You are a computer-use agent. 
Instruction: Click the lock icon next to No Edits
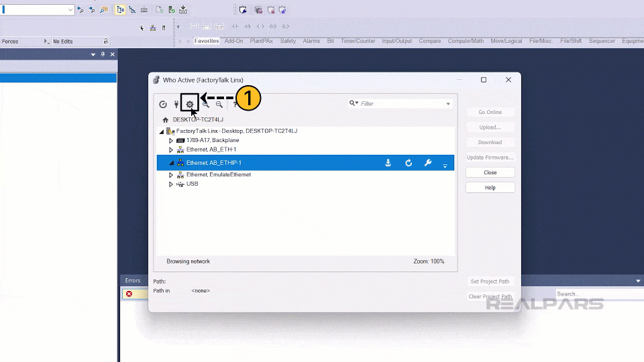coord(105,41)
